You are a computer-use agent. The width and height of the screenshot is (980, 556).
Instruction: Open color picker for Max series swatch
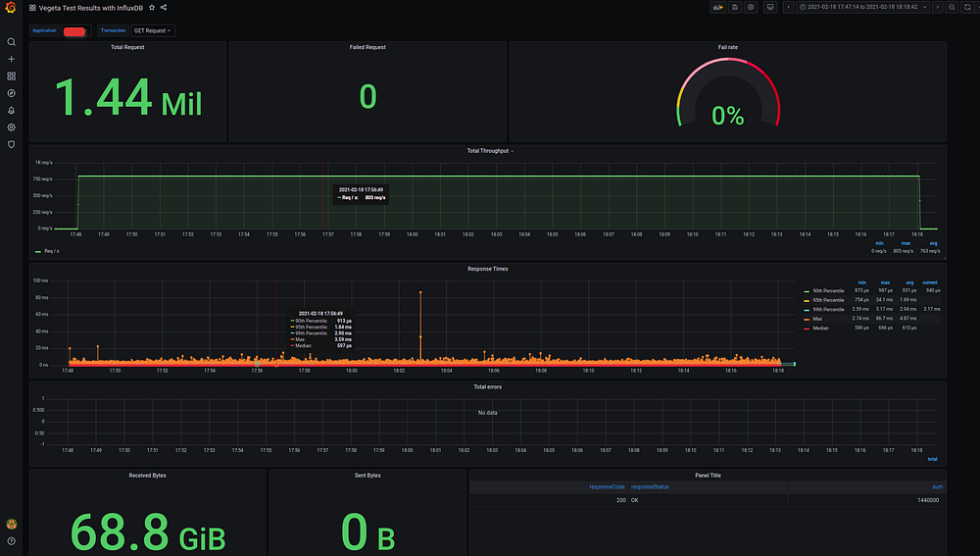pyautogui.click(x=807, y=320)
